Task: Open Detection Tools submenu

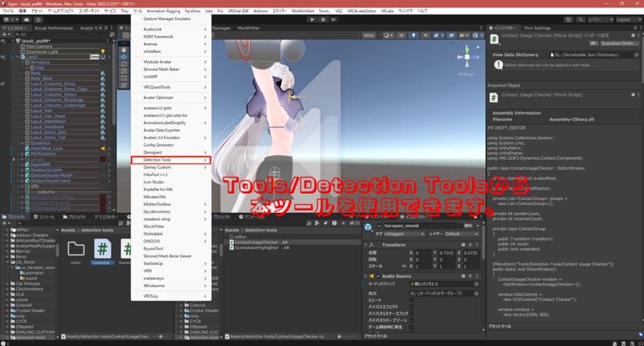Action: [171, 160]
